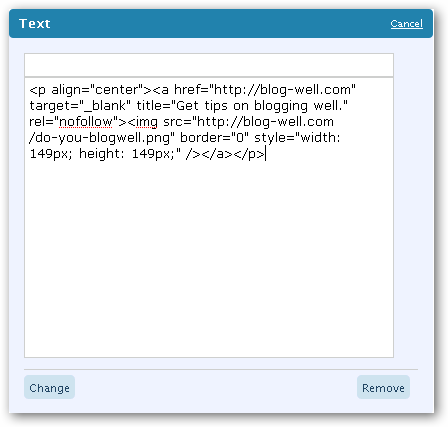Click the "Text" widget header title

tap(35, 24)
